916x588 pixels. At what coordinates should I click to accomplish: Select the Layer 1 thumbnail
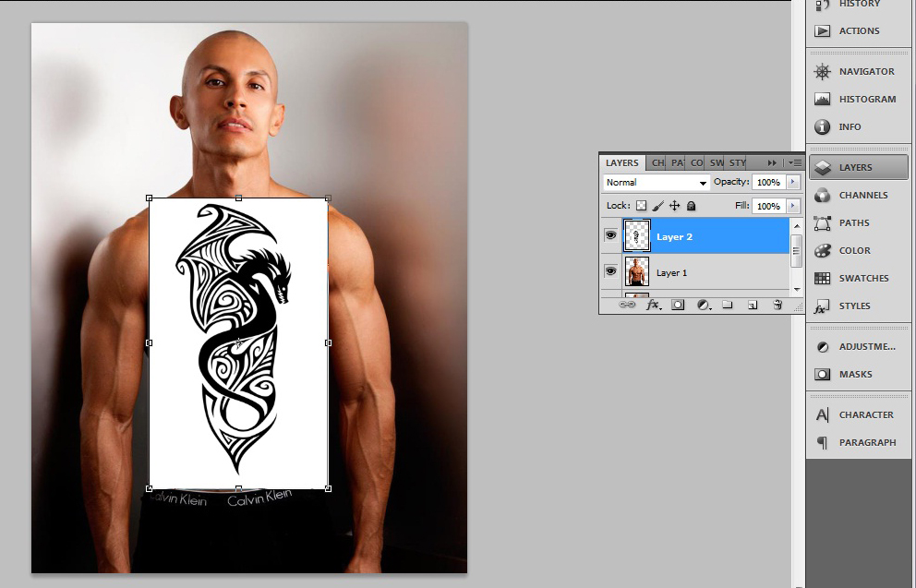(637, 272)
